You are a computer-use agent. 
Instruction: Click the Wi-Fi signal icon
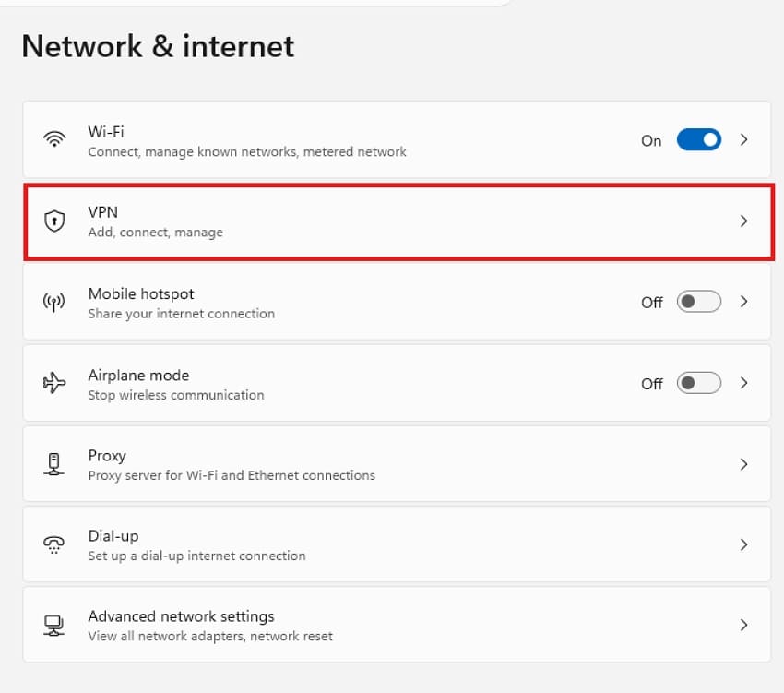point(54,139)
